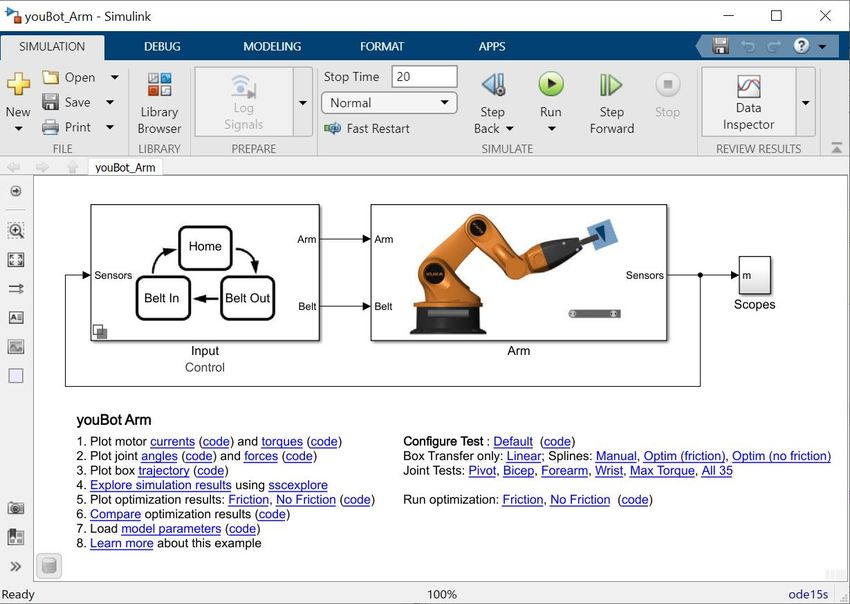Click the motor currents link

click(x=172, y=441)
